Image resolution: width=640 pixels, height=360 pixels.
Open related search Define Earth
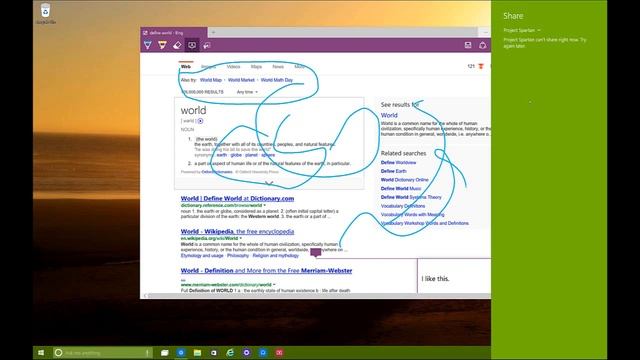393,171
